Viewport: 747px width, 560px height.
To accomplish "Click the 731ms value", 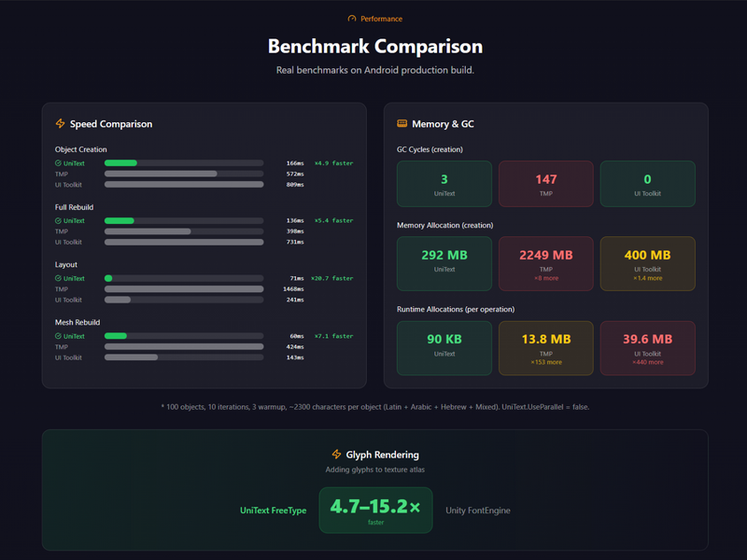I will coord(295,242).
